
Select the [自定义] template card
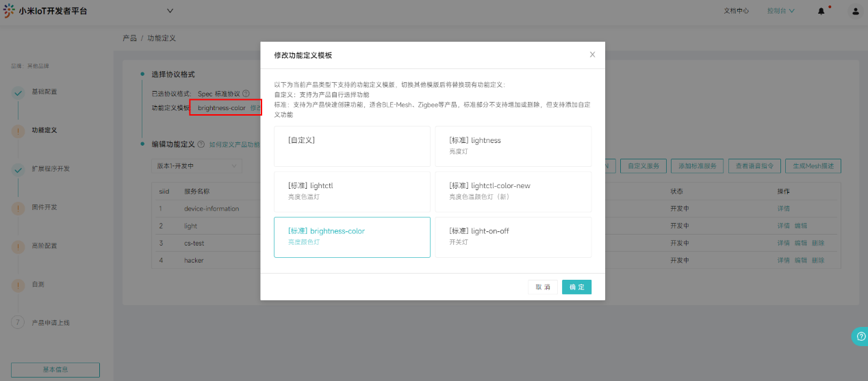(x=352, y=146)
